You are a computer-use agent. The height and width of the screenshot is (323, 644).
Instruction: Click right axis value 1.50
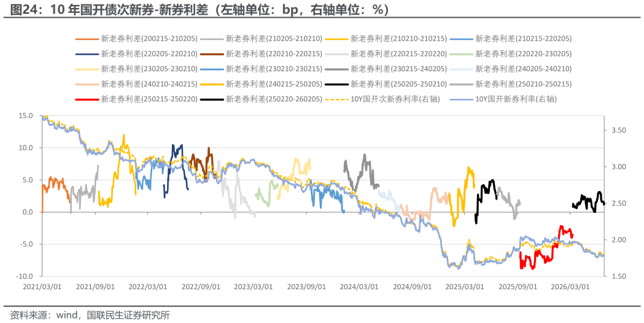(618, 276)
